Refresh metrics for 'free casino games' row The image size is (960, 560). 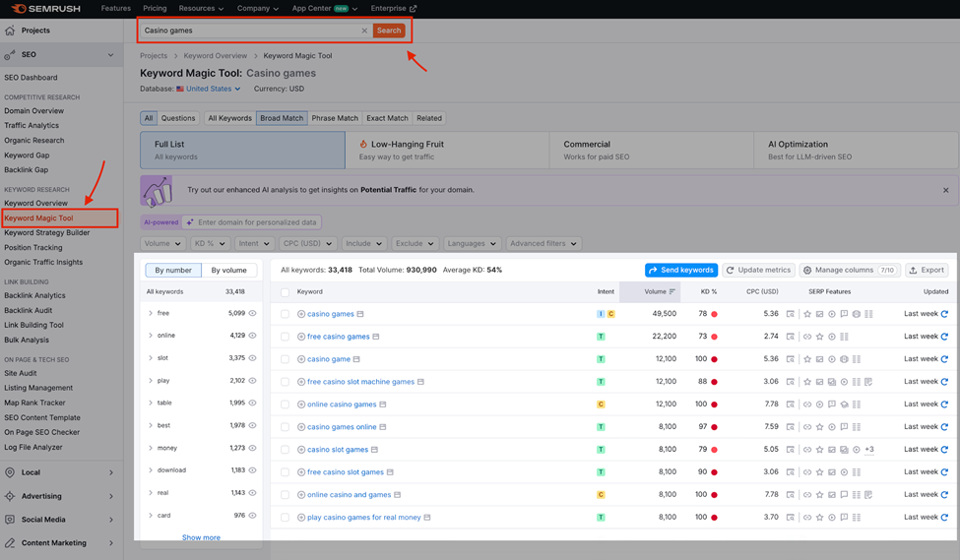pyautogui.click(x=944, y=337)
